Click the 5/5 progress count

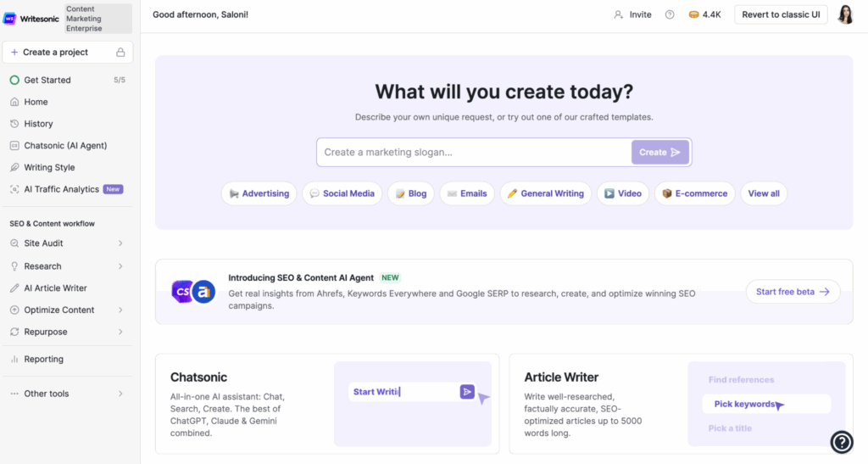[x=120, y=80]
